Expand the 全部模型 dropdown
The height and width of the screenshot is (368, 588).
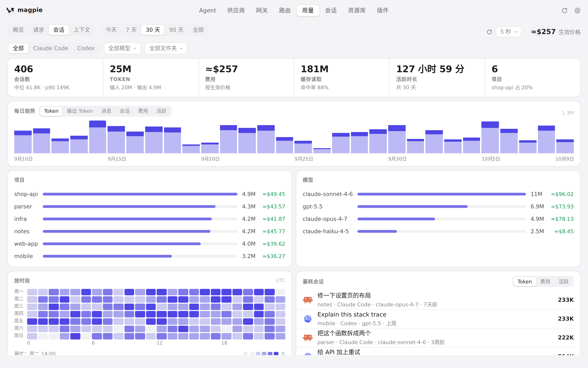[122, 48]
